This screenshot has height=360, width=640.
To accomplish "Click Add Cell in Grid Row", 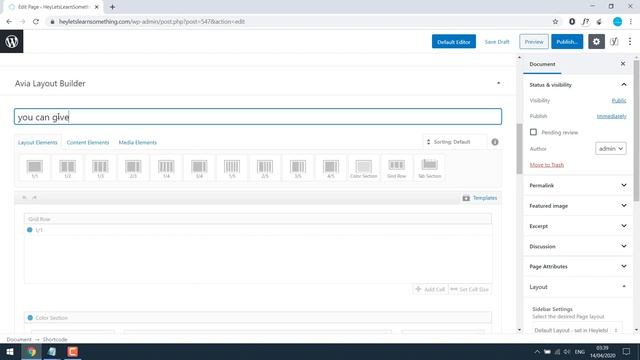I will [430, 289].
